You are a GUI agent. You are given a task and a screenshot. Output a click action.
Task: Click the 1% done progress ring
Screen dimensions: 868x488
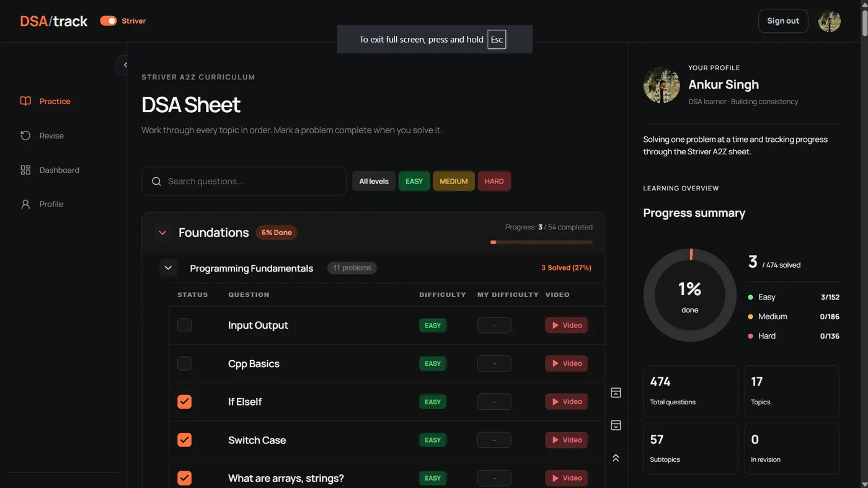[690, 295]
